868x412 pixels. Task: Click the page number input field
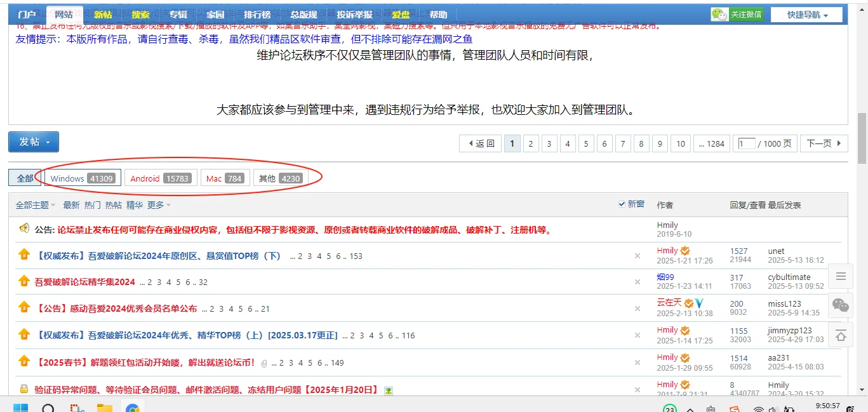click(x=746, y=143)
